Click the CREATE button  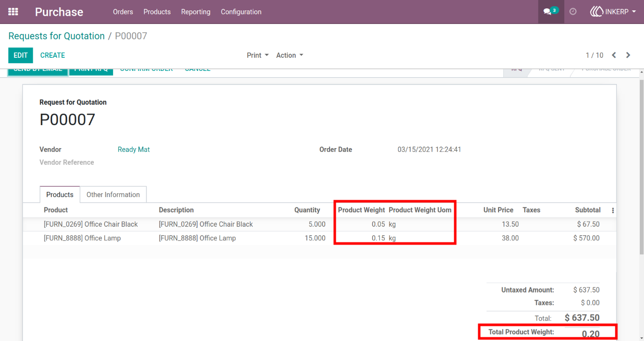53,55
